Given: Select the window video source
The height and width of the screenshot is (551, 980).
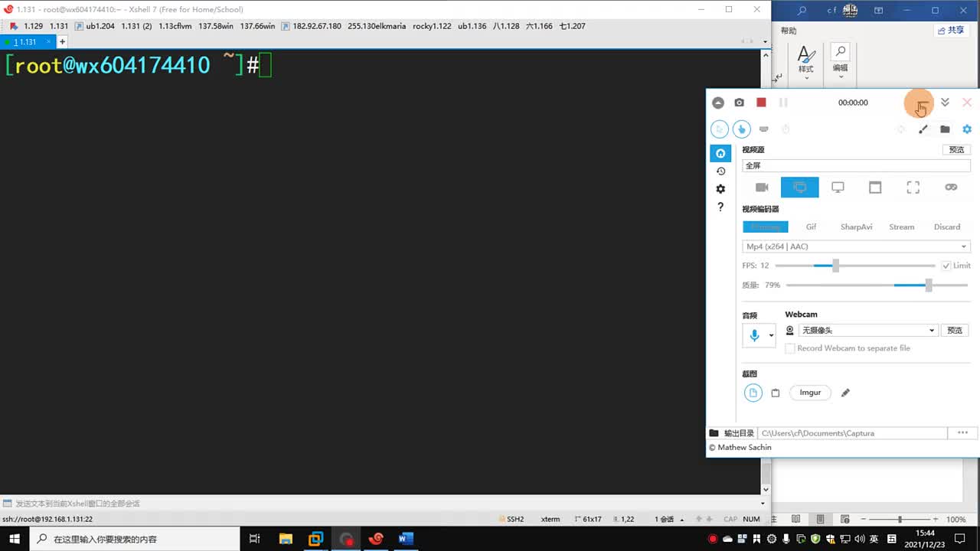Looking at the screenshot, I should (x=875, y=187).
